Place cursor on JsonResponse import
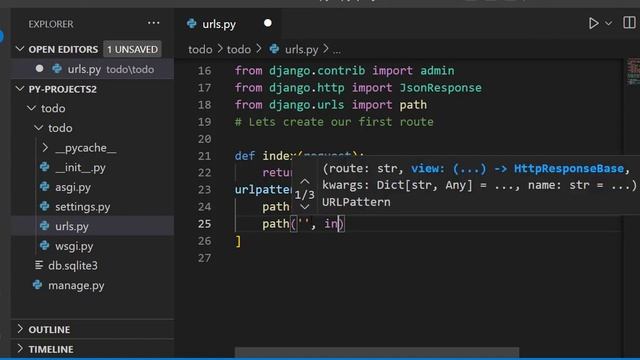Viewport: 640px width, 360px height. [x=440, y=88]
